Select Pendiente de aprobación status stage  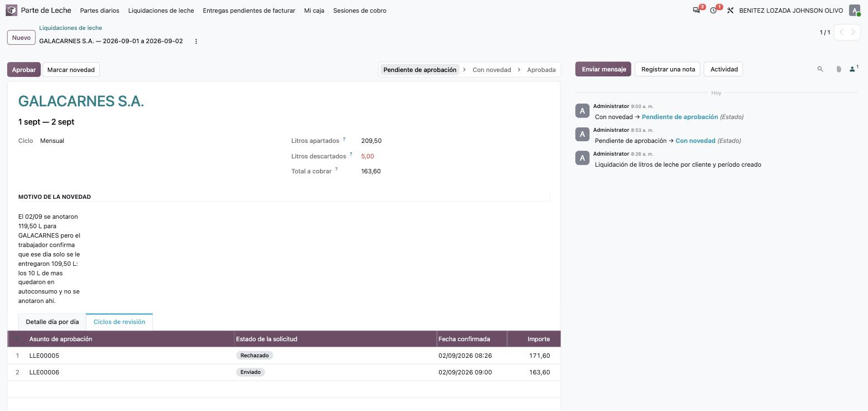(x=420, y=70)
